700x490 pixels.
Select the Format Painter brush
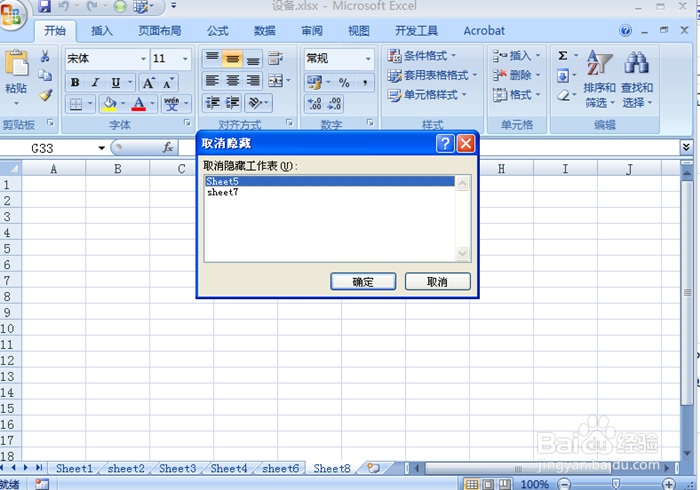click(x=45, y=95)
